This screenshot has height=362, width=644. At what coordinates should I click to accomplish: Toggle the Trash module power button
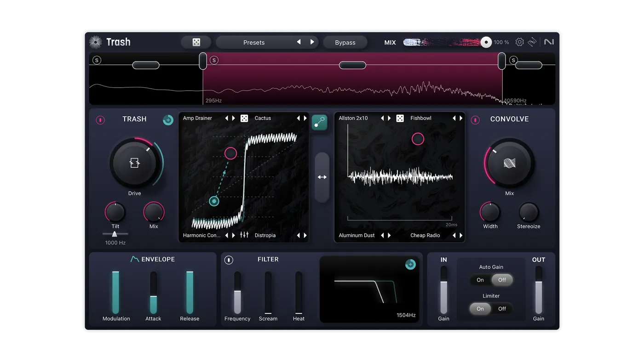[100, 120]
